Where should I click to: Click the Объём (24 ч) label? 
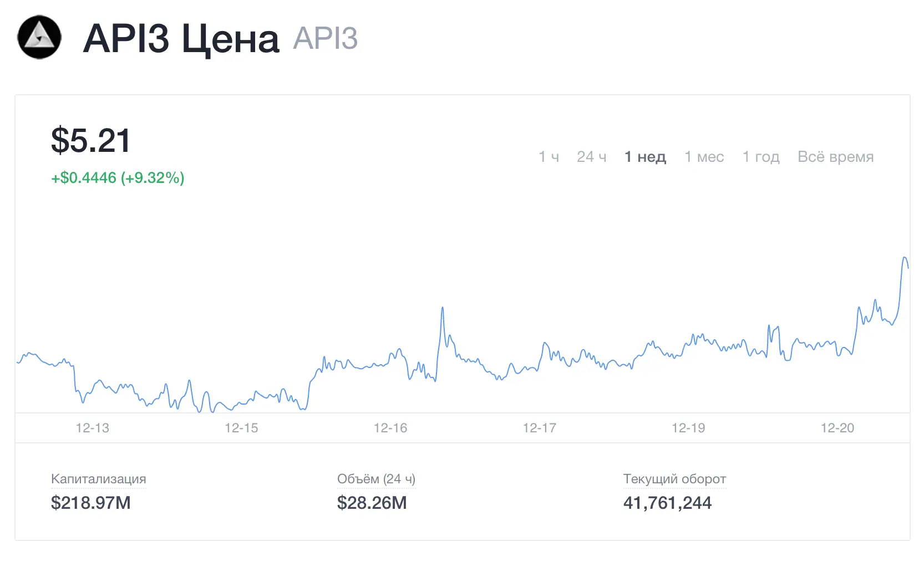pos(376,479)
